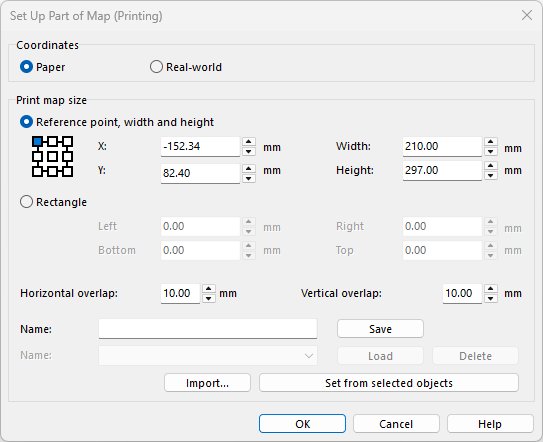Select center reference point square
This screenshot has height=442, width=543.
click(52, 157)
